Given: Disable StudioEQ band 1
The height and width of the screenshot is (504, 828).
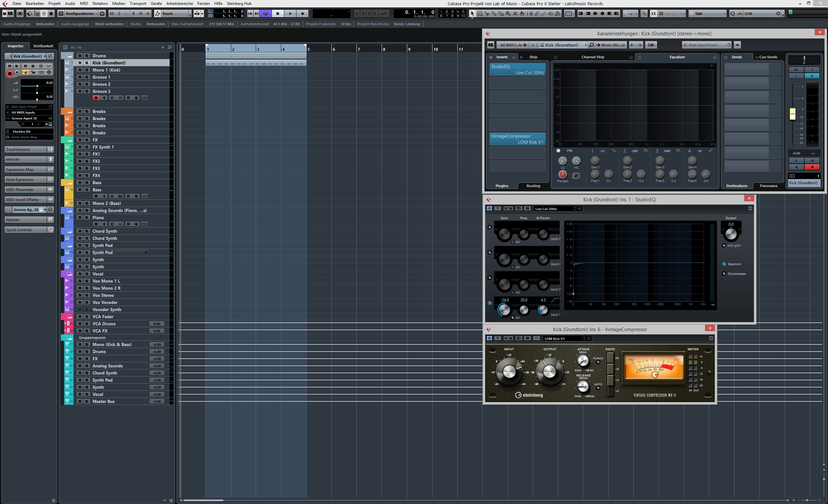Looking at the screenshot, I should point(490,303).
